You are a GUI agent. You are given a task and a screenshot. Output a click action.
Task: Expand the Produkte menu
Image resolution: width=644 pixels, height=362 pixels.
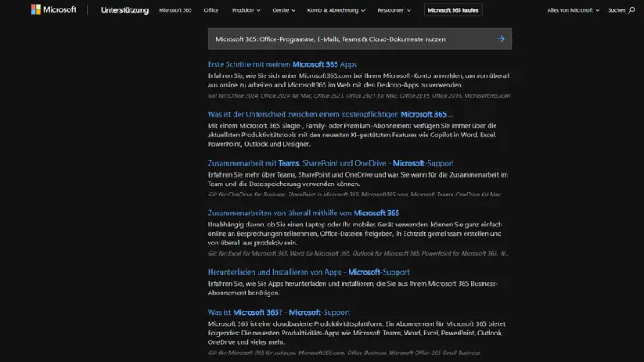click(x=246, y=10)
